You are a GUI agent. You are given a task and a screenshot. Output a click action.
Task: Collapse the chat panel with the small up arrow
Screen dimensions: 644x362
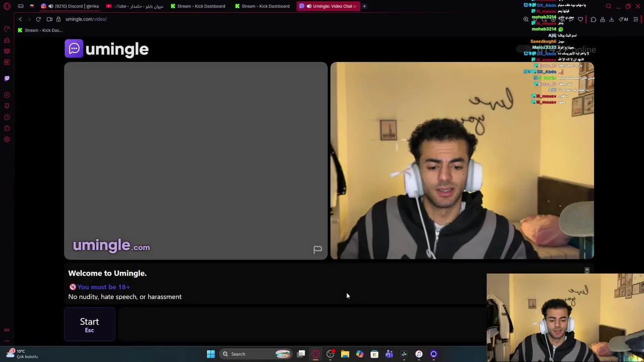[x=587, y=270]
